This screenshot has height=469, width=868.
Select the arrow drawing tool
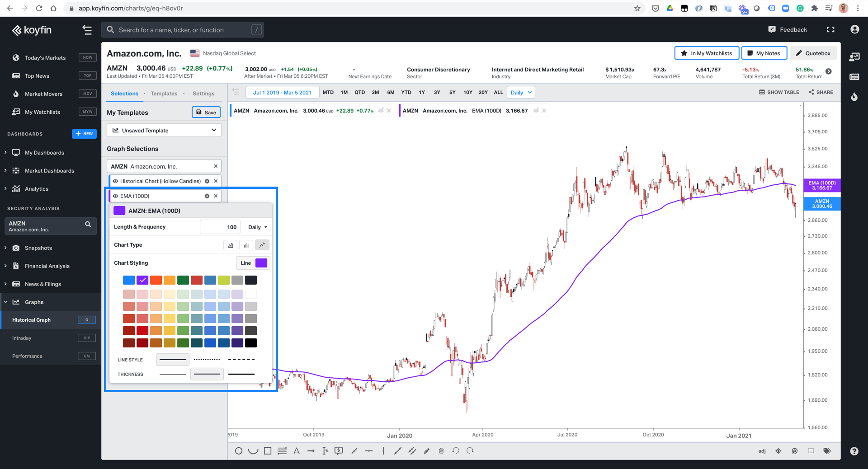click(x=311, y=451)
